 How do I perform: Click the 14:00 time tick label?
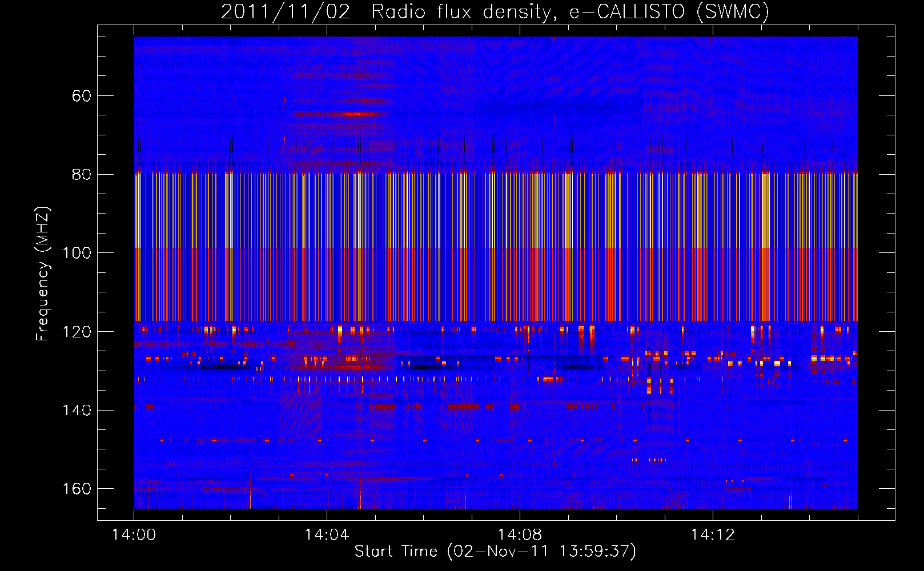pos(134,534)
